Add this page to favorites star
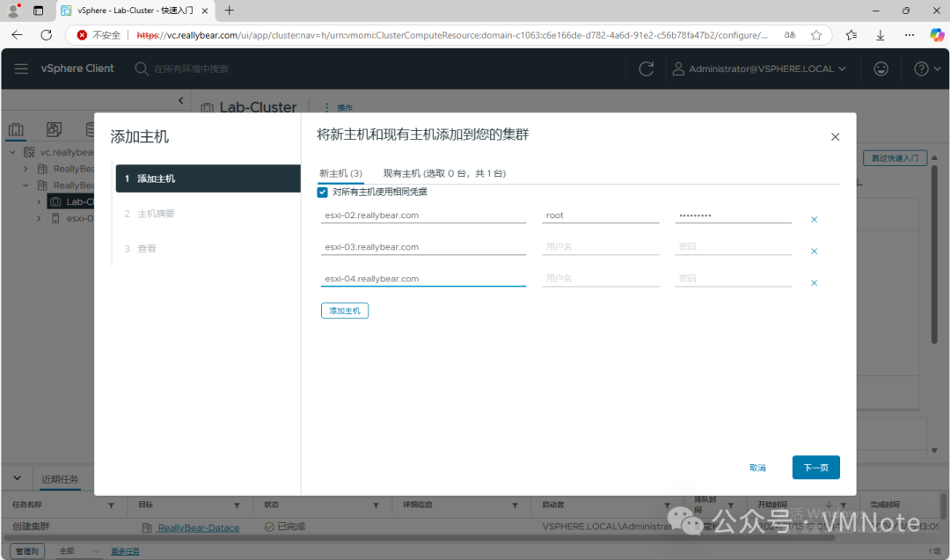 click(816, 35)
